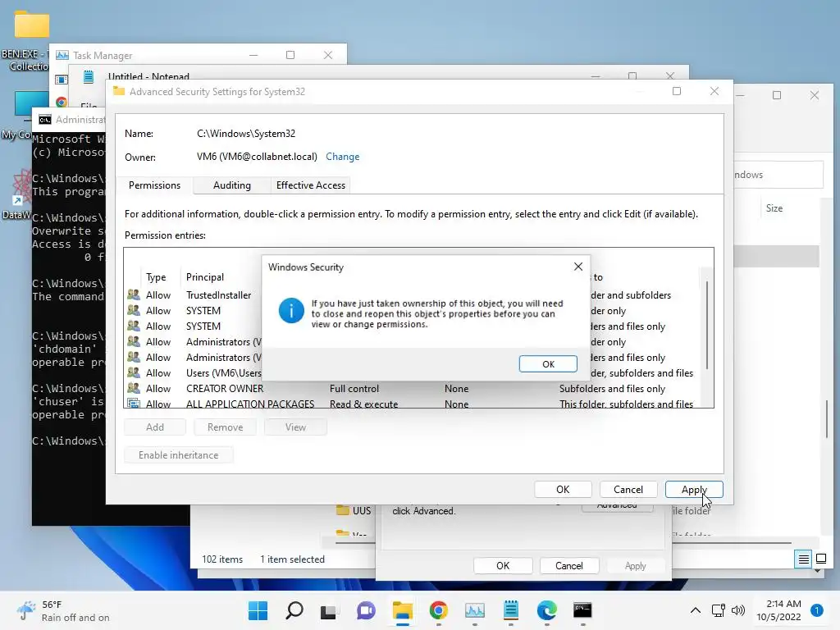
Task: Open Task View from the taskbar
Action: [328, 610]
